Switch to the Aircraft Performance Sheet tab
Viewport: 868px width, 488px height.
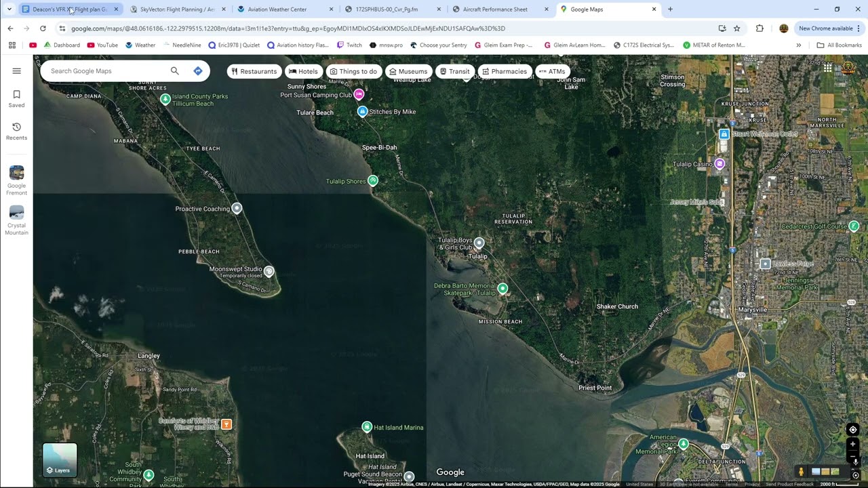499,9
